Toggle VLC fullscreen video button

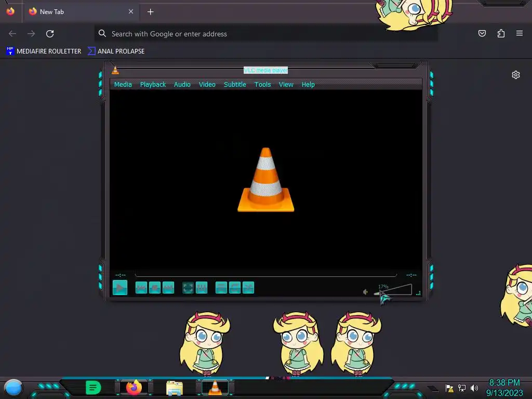(188, 288)
